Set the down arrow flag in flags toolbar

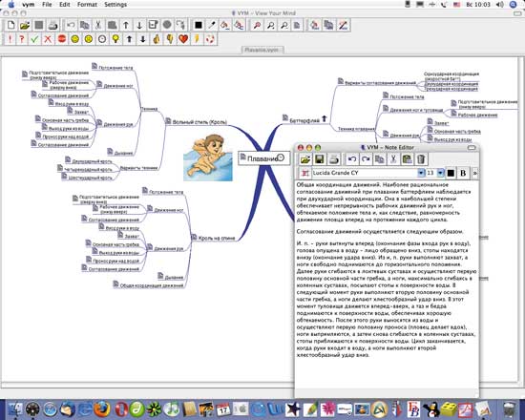coord(142,39)
